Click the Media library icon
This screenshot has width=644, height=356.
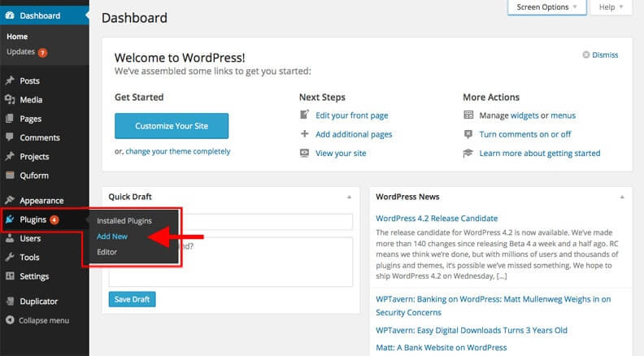point(10,99)
